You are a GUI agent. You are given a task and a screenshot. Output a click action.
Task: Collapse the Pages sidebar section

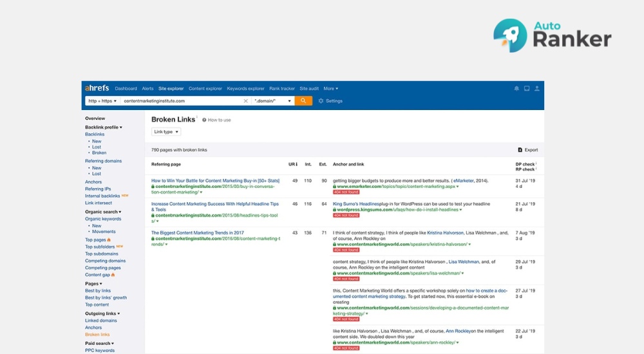(x=93, y=284)
